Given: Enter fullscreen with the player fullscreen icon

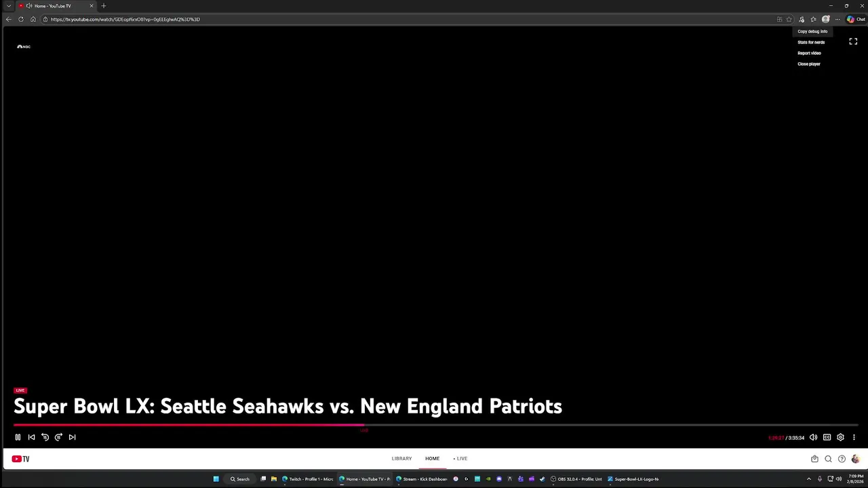Looking at the screenshot, I should 853,41.
